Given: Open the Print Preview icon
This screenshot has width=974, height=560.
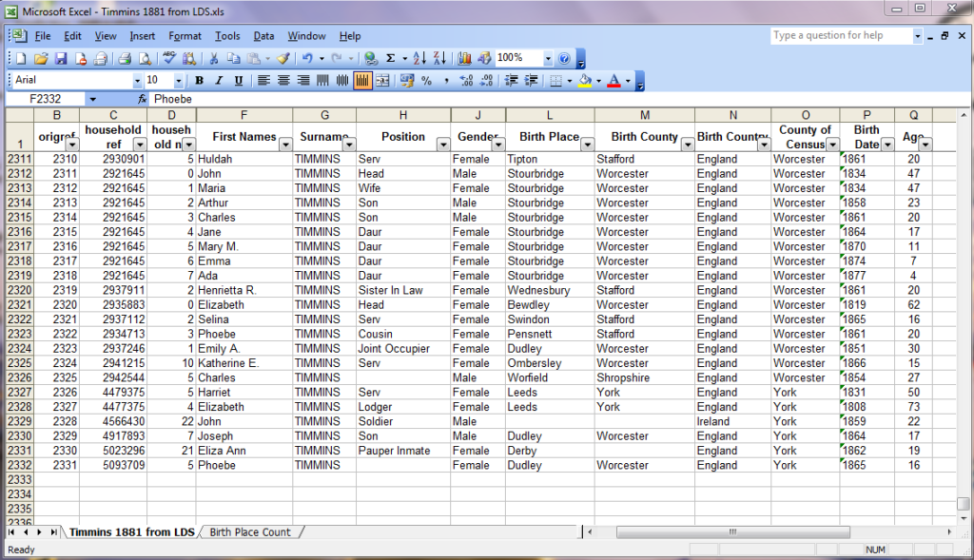Looking at the screenshot, I should pos(143,59).
